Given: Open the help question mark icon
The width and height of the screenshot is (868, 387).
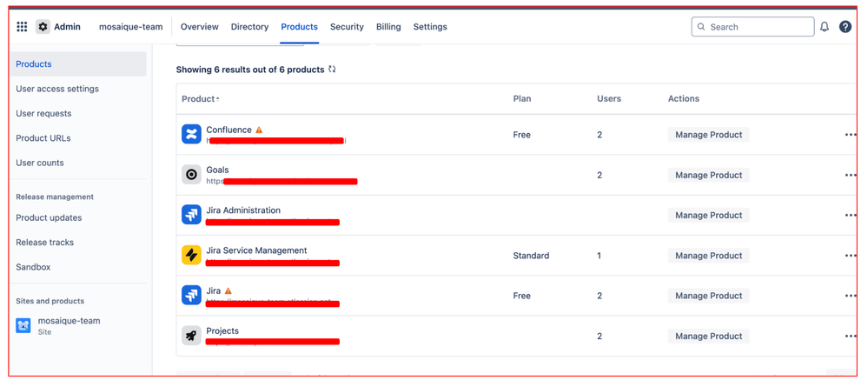Looking at the screenshot, I should (x=845, y=27).
